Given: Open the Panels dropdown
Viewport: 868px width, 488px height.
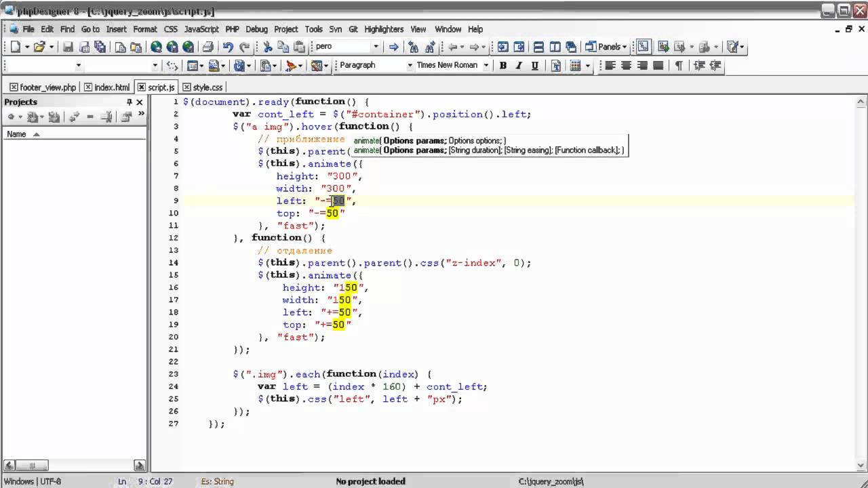Looking at the screenshot, I should click(606, 47).
